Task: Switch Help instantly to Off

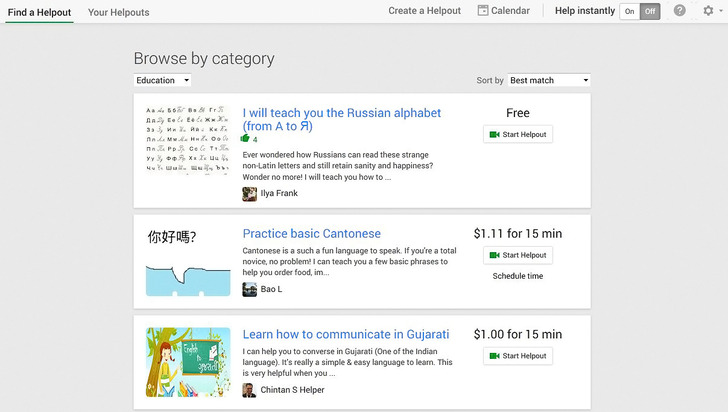Action: tap(650, 12)
